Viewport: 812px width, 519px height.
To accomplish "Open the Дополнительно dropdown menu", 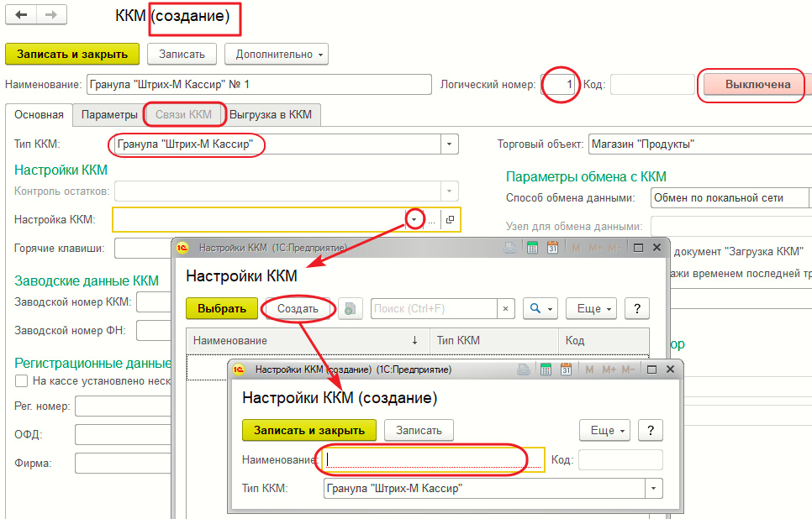I will point(276,54).
